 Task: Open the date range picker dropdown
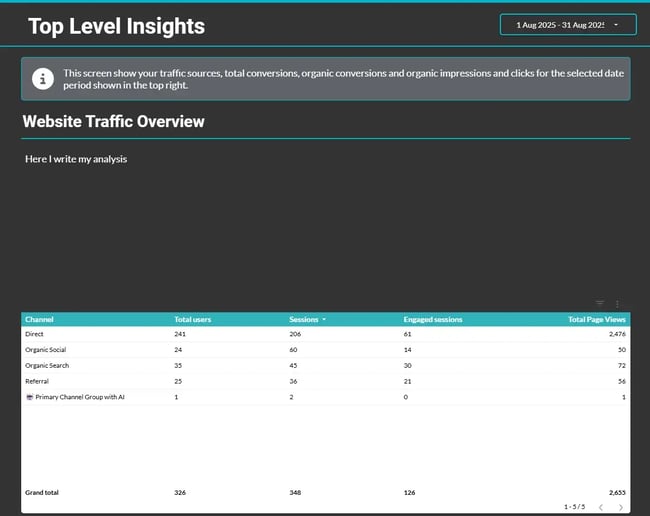(x=560, y=25)
